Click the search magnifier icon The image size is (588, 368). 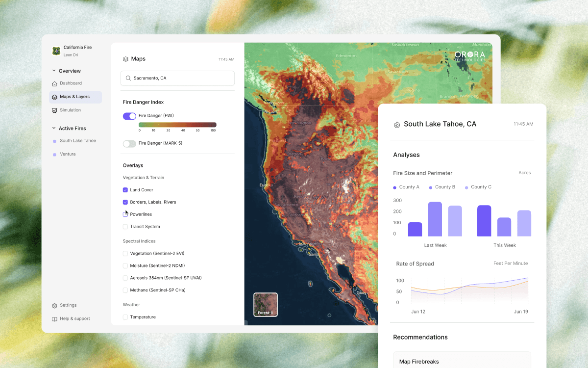(x=128, y=78)
